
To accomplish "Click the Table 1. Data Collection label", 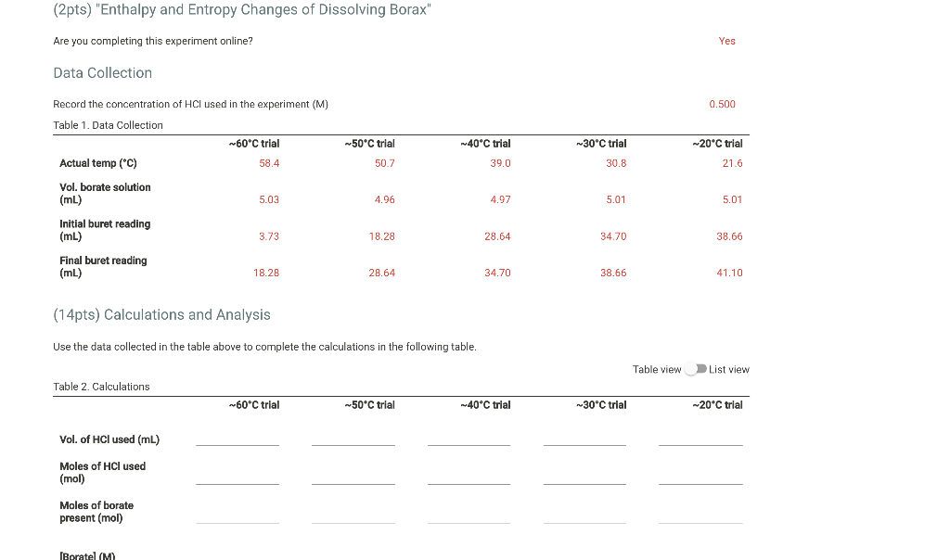I will [x=108, y=125].
